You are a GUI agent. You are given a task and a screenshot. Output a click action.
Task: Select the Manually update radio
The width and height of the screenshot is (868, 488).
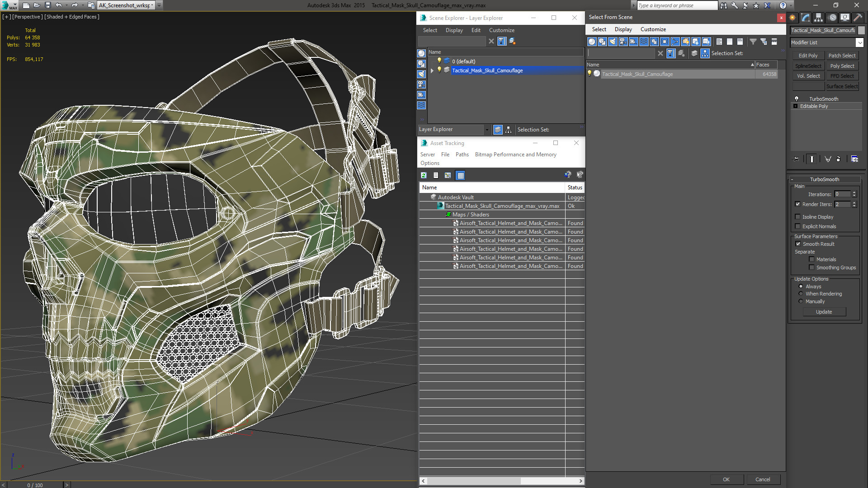[801, 301]
